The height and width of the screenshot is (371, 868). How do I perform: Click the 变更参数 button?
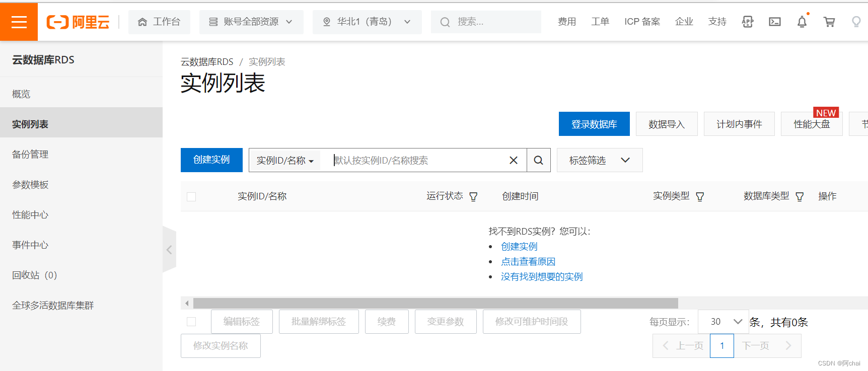[446, 322]
